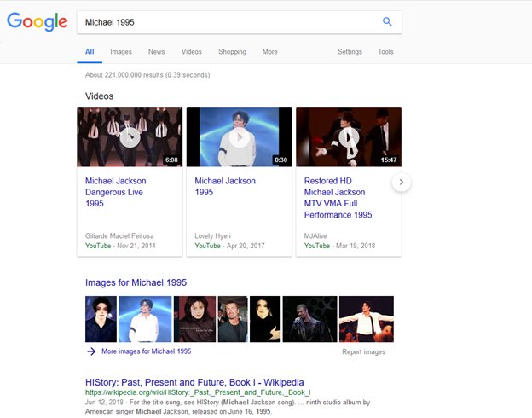
Task: Click the Google logo
Action: coord(38,21)
